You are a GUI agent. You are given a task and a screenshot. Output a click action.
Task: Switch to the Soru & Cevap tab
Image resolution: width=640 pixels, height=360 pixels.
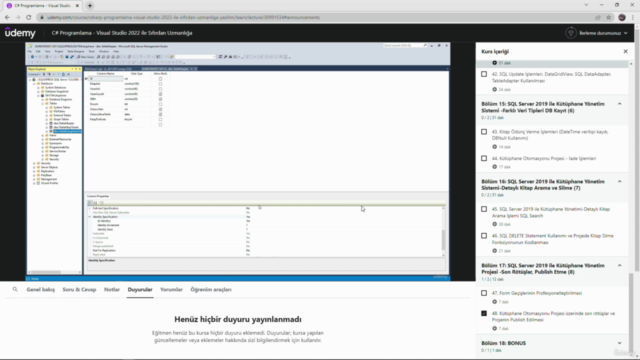[79, 289]
